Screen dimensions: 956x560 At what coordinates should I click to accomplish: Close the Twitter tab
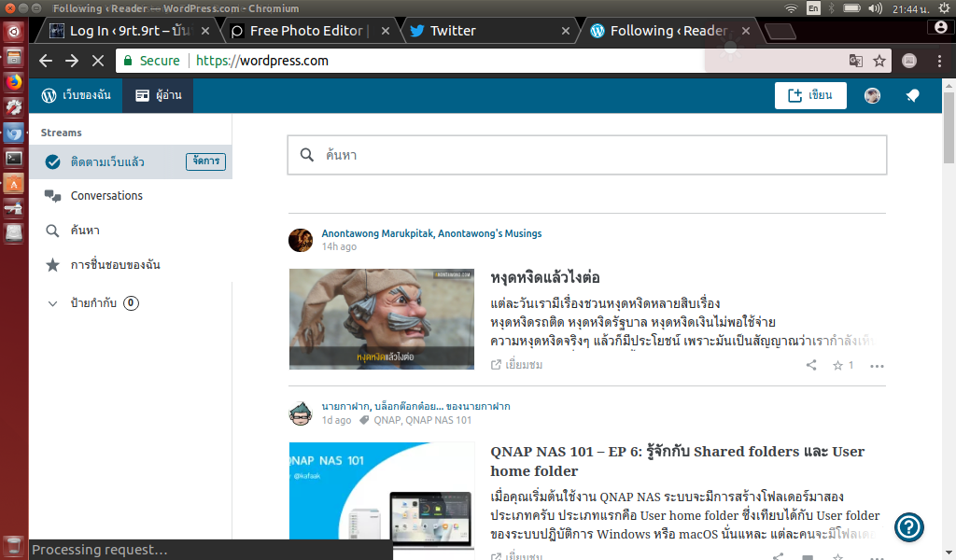coord(565,31)
